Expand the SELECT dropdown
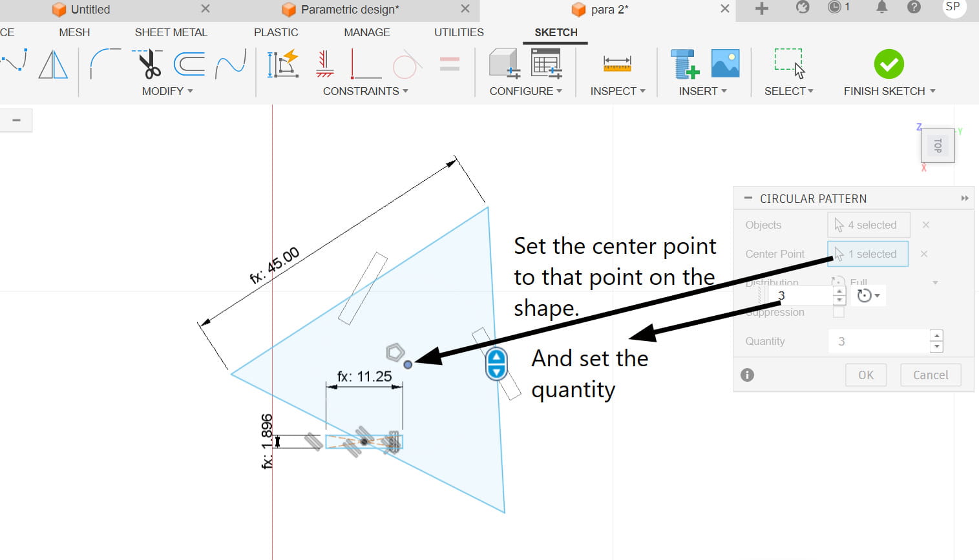Viewport: 979px width, 560px height. coord(789,91)
